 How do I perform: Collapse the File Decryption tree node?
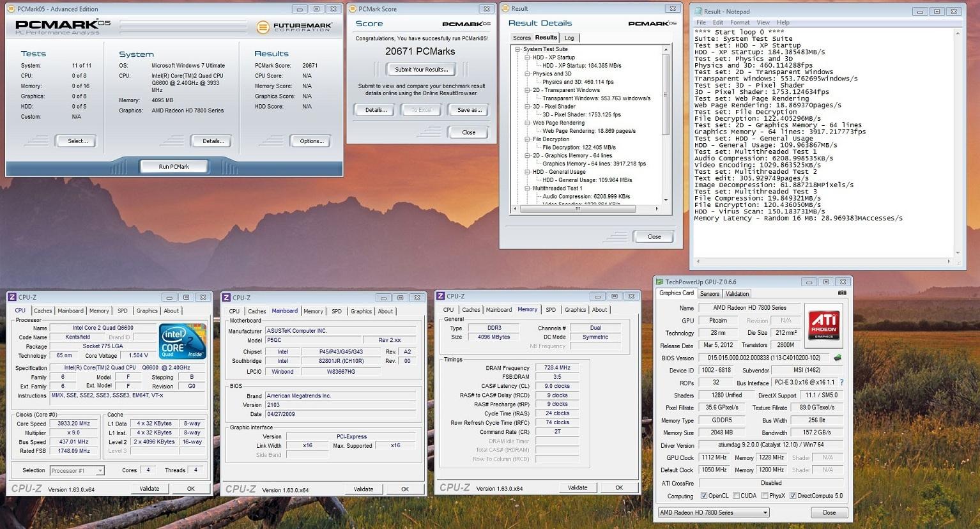click(526, 139)
